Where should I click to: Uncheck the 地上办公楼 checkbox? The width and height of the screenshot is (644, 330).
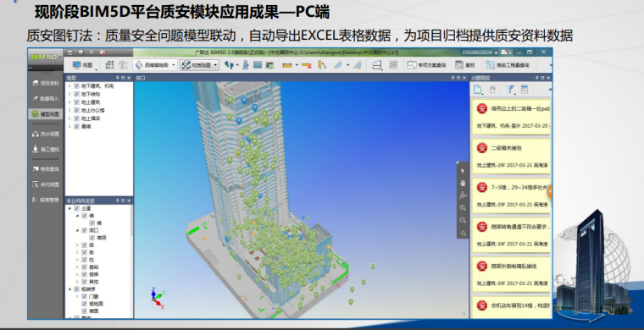tap(76, 110)
